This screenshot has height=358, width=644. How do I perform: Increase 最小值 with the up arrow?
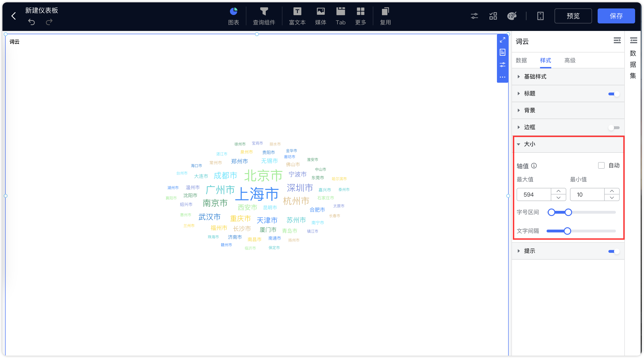point(611,191)
